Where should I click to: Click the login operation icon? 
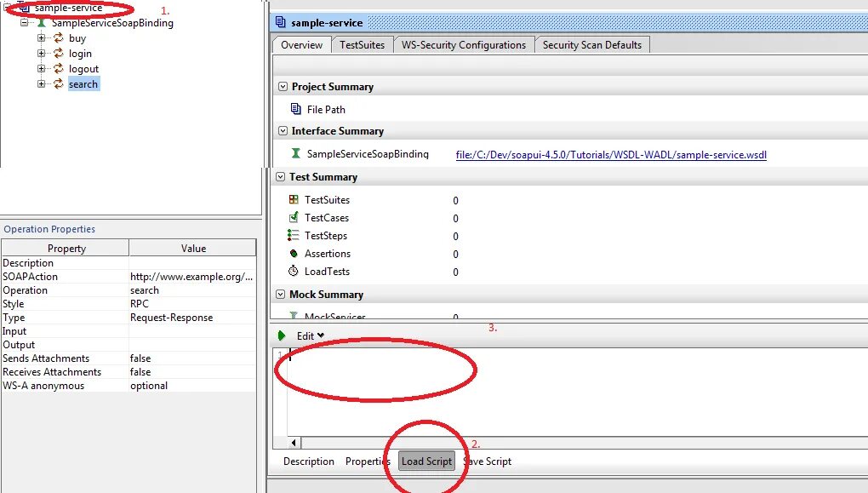click(x=59, y=53)
